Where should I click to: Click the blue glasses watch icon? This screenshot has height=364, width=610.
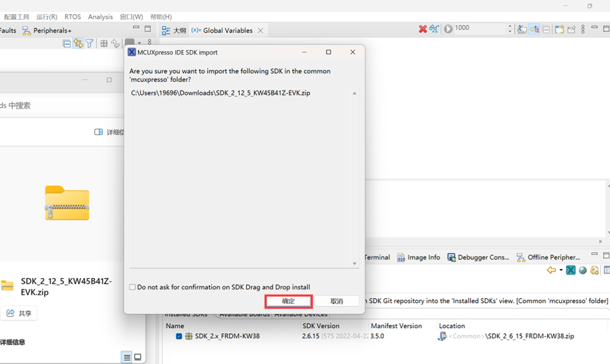tap(434, 29)
